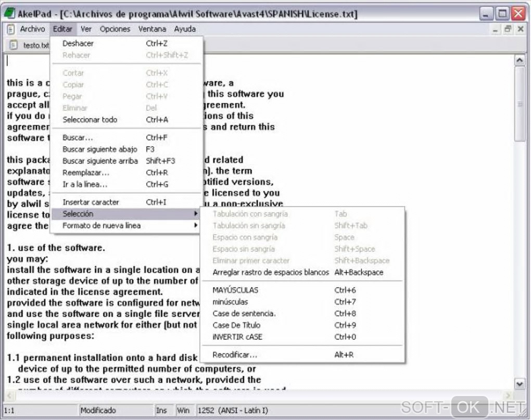Open the Ventana menu
Image resolution: width=531 pixels, height=420 pixels.
pyautogui.click(x=152, y=29)
